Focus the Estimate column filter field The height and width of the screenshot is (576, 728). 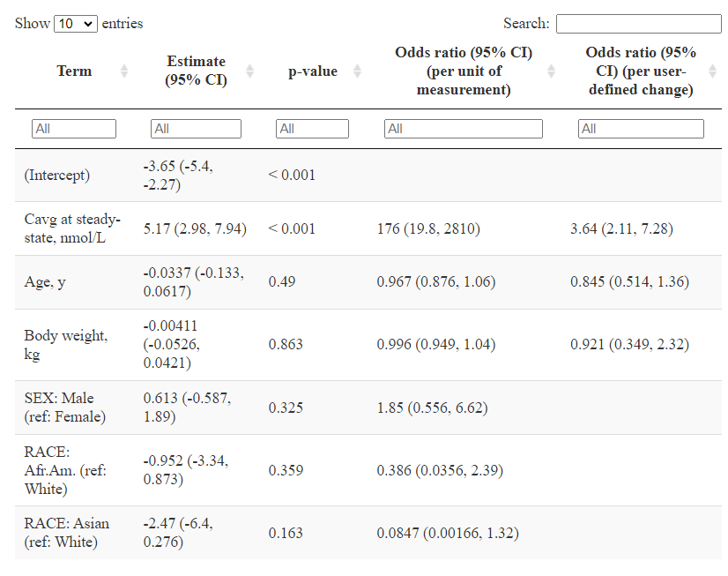tap(196, 129)
